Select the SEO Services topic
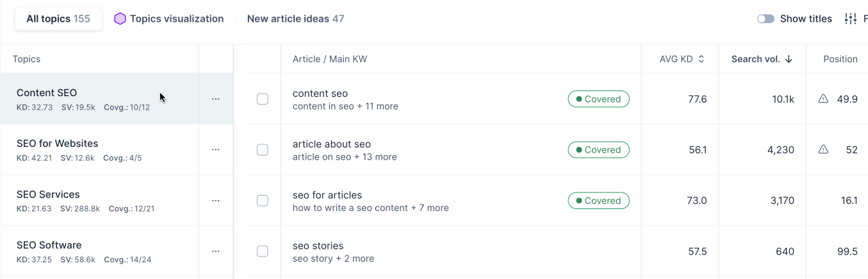 coord(48,194)
